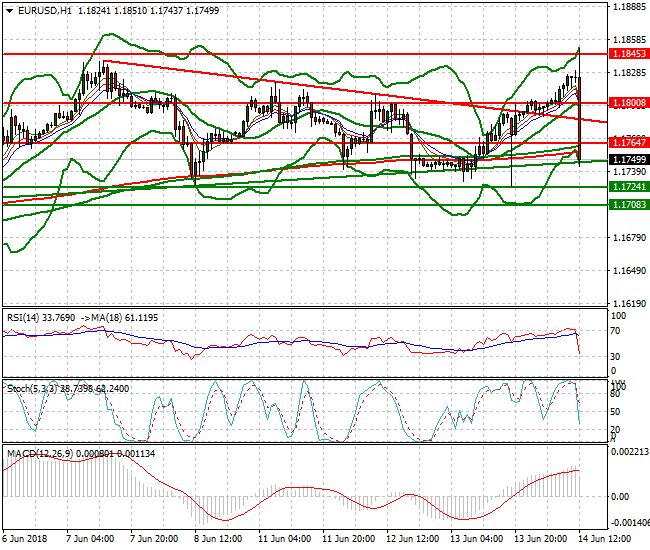Select the EURUSD,H1 chart title text
The height and width of the screenshot is (550, 650).
coord(45,11)
